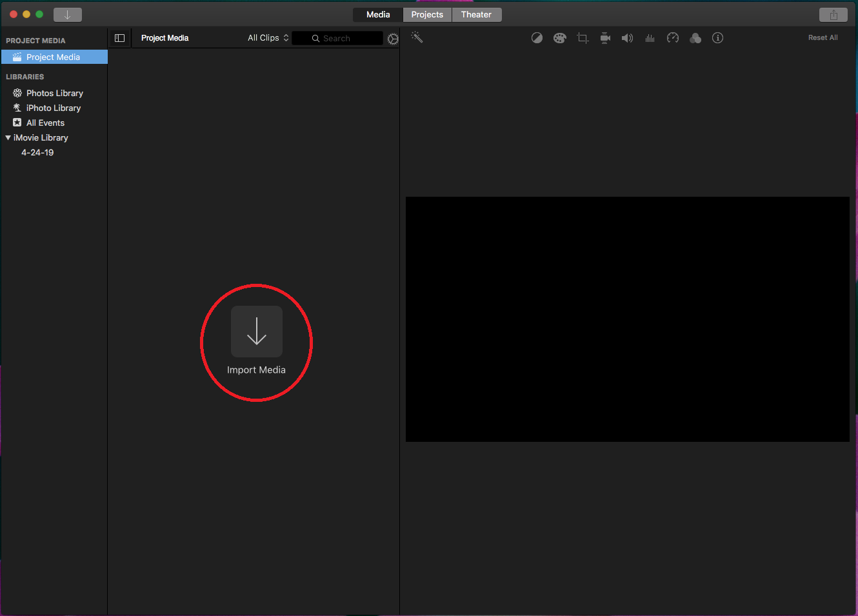Open the All Clips filter dropdown
The height and width of the screenshot is (616, 858).
pos(268,38)
